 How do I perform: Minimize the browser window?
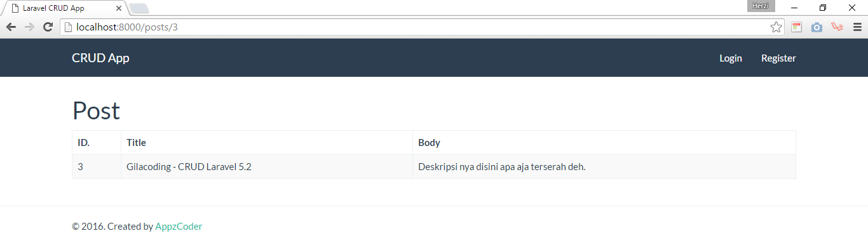point(794,8)
